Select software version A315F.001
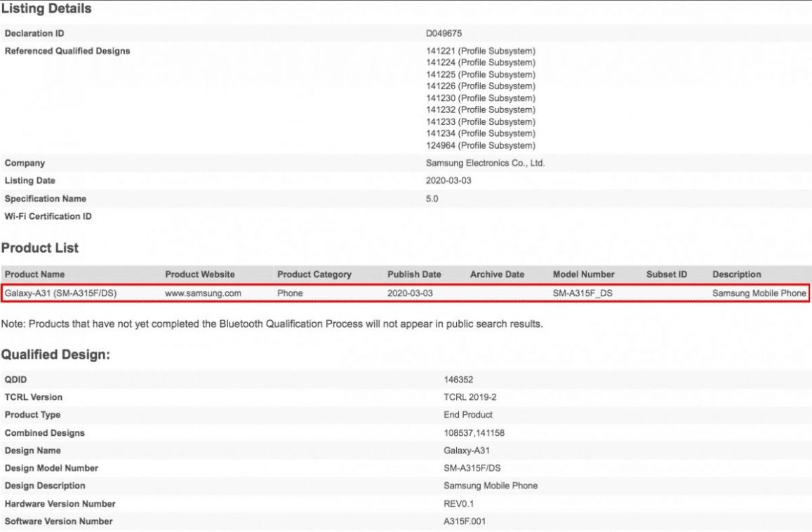Screen dimensions: 812x532 pyautogui.click(x=465, y=521)
